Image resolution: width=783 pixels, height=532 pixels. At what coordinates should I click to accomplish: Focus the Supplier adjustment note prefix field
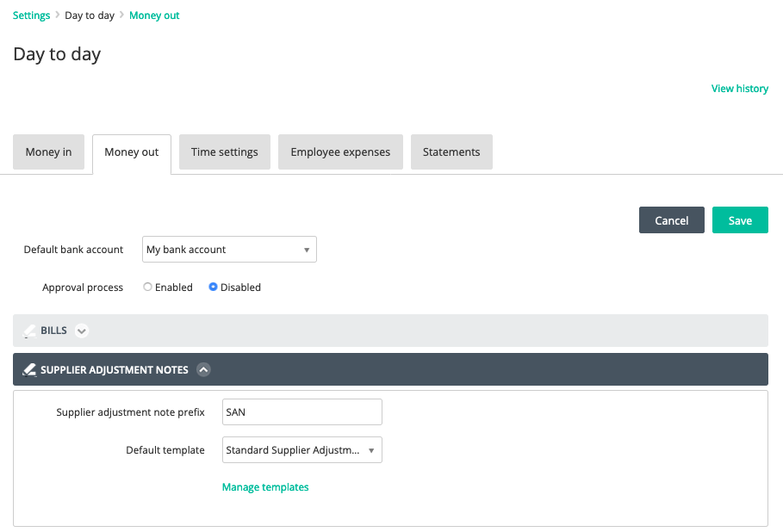point(302,411)
